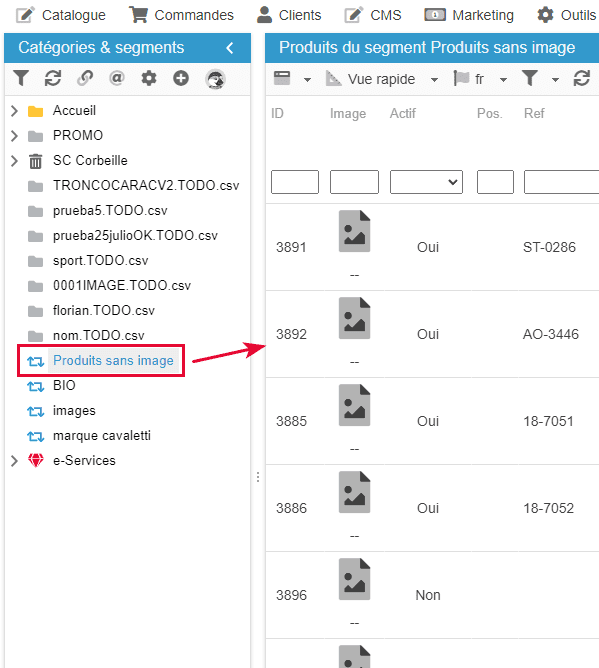Open the fr language dropdown

tap(503, 80)
